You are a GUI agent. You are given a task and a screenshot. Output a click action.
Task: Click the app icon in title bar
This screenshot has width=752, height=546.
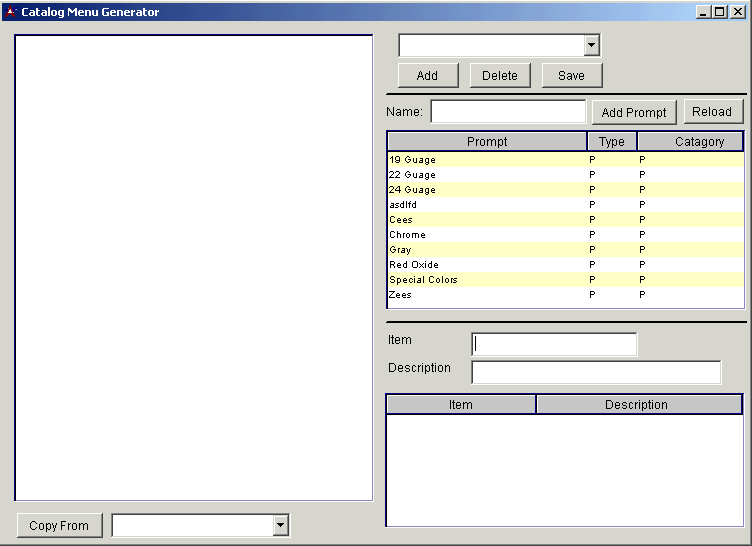(11, 12)
